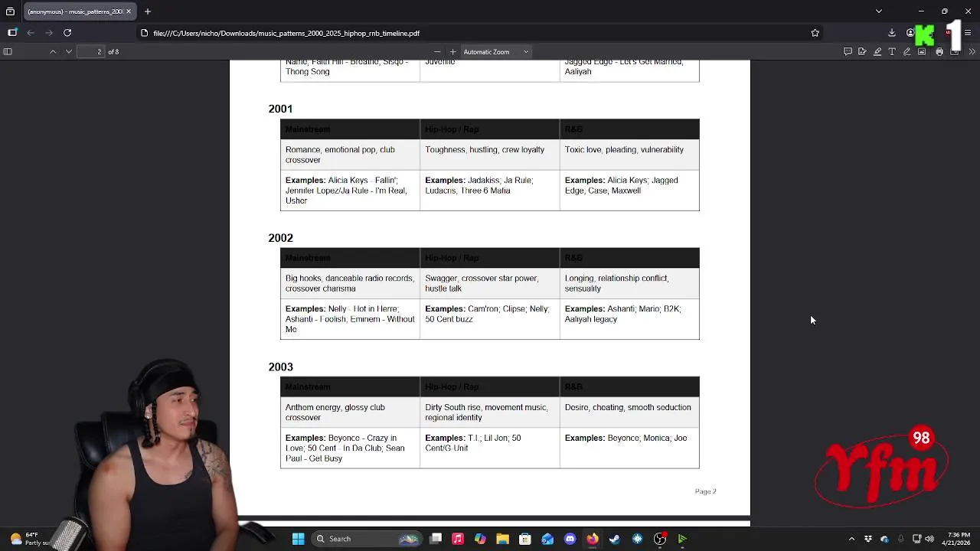Viewport: 980px width, 551px height.
Task: Go forward one page in browser
Action: (49, 33)
